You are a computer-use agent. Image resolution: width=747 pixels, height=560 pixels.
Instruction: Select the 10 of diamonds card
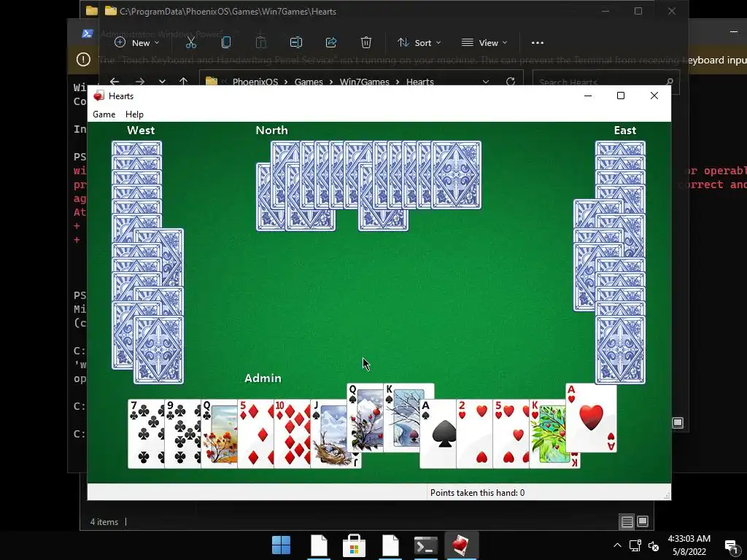(x=292, y=434)
